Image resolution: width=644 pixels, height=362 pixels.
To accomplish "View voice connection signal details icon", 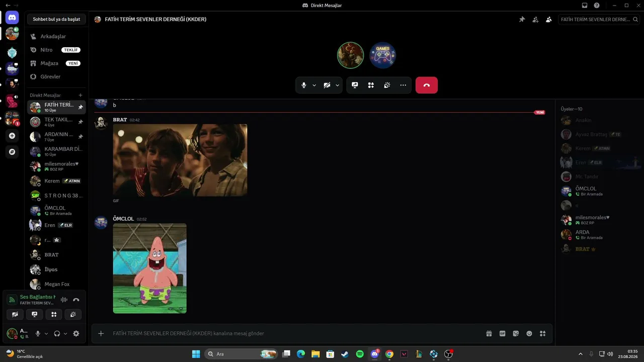I will click(12, 300).
